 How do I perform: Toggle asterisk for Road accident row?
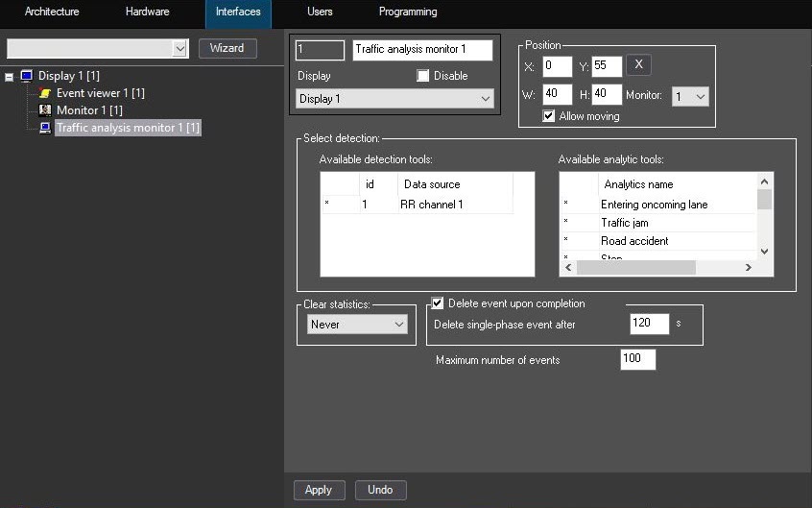579,240
